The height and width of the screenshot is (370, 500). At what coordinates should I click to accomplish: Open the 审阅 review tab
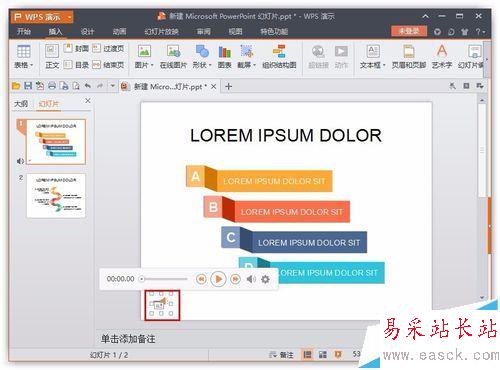[203, 32]
